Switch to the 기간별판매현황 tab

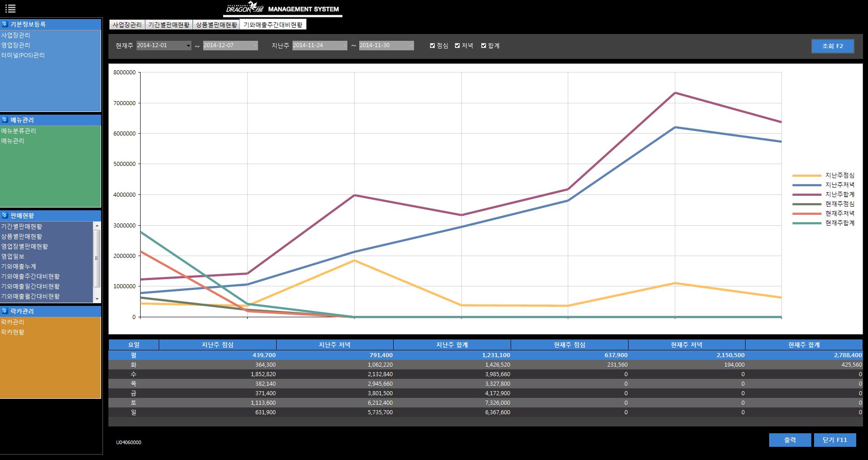tap(169, 25)
